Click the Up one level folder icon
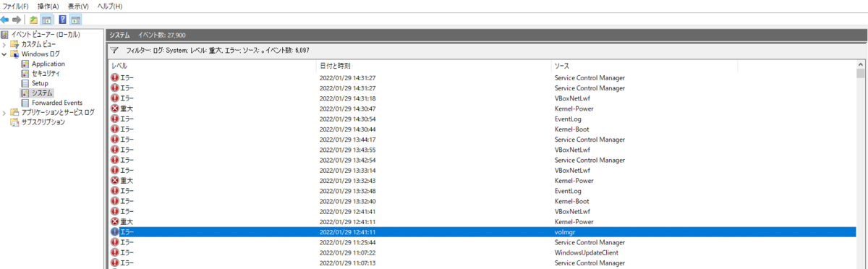 click(x=33, y=20)
